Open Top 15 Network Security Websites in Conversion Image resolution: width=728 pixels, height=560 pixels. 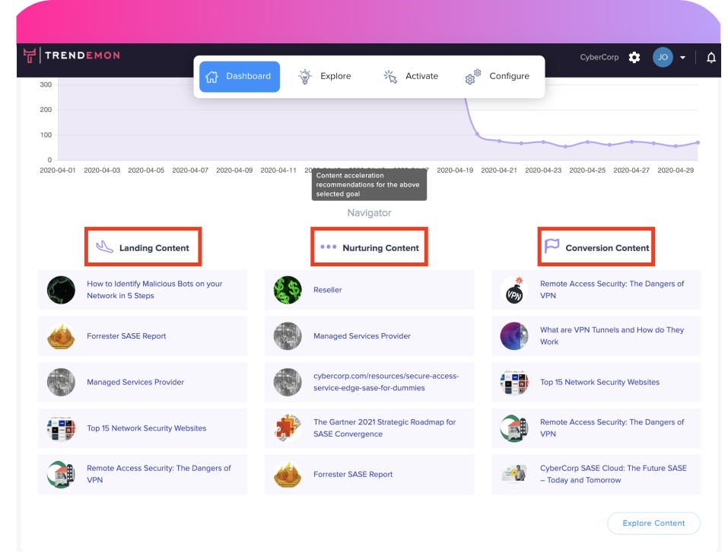click(x=599, y=382)
